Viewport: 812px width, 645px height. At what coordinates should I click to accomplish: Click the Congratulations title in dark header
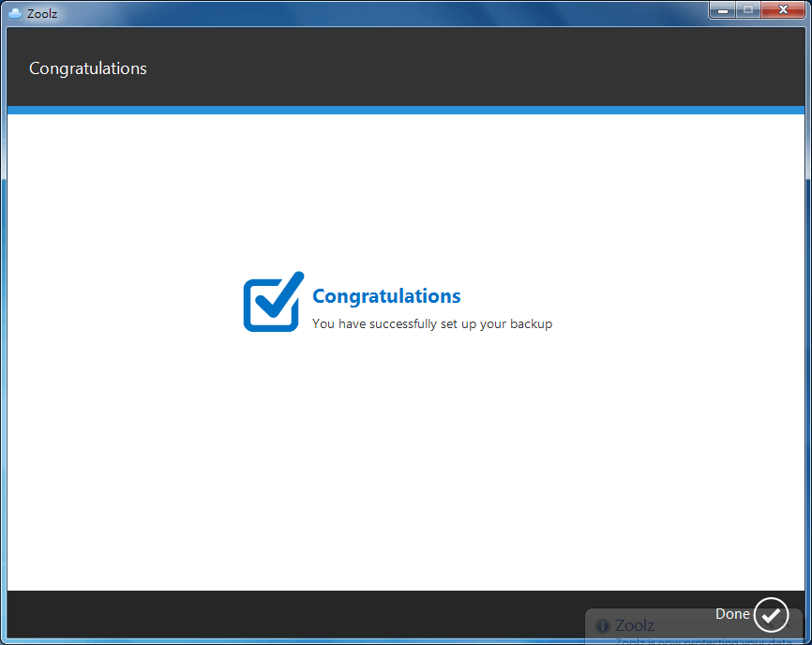pyautogui.click(x=88, y=68)
